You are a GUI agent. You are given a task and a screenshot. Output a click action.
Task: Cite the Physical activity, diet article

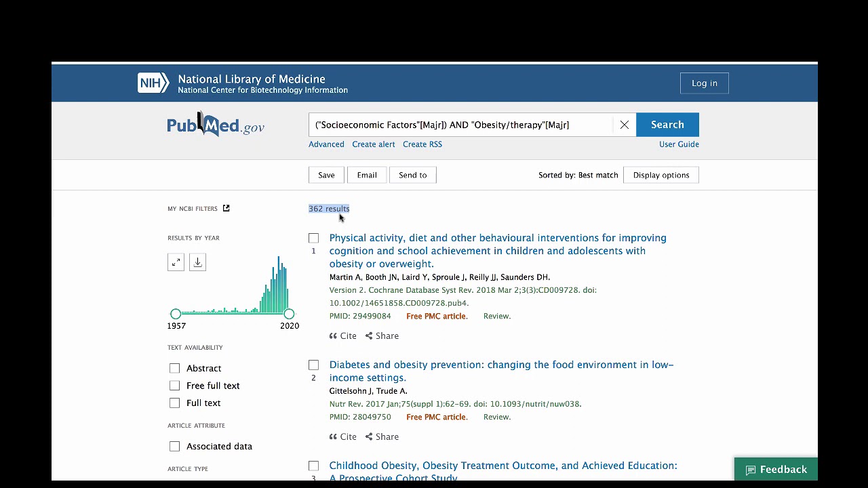click(x=343, y=336)
